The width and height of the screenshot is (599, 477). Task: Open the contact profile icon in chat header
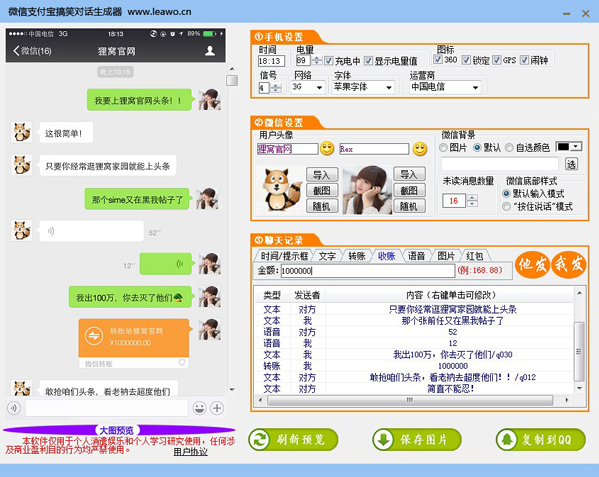click(210, 51)
